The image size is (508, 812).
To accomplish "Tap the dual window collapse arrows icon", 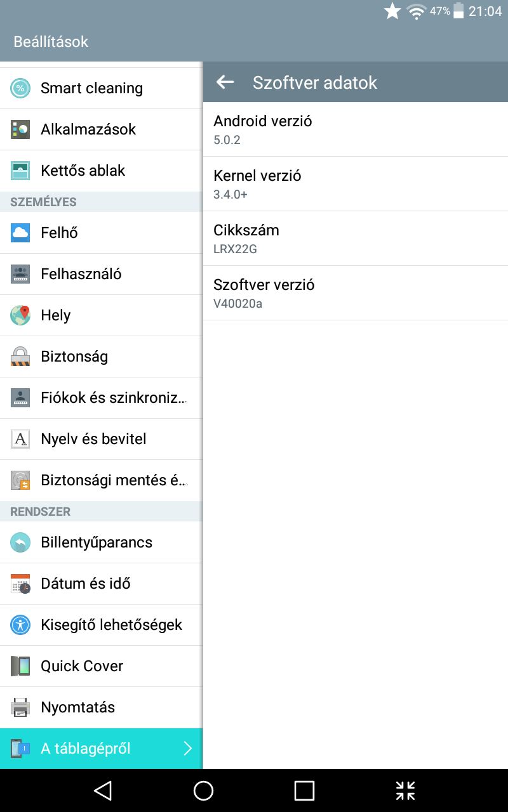I will pos(405,790).
